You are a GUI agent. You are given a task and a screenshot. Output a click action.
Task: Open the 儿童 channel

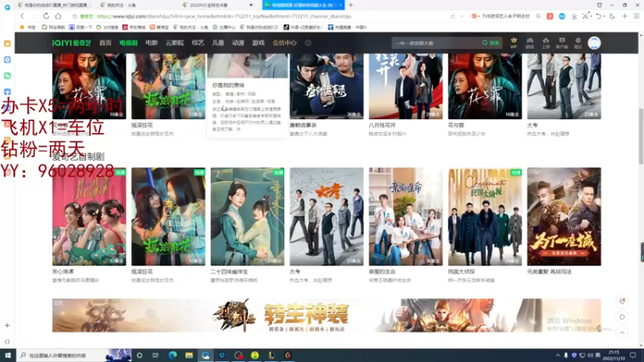click(x=217, y=43)
